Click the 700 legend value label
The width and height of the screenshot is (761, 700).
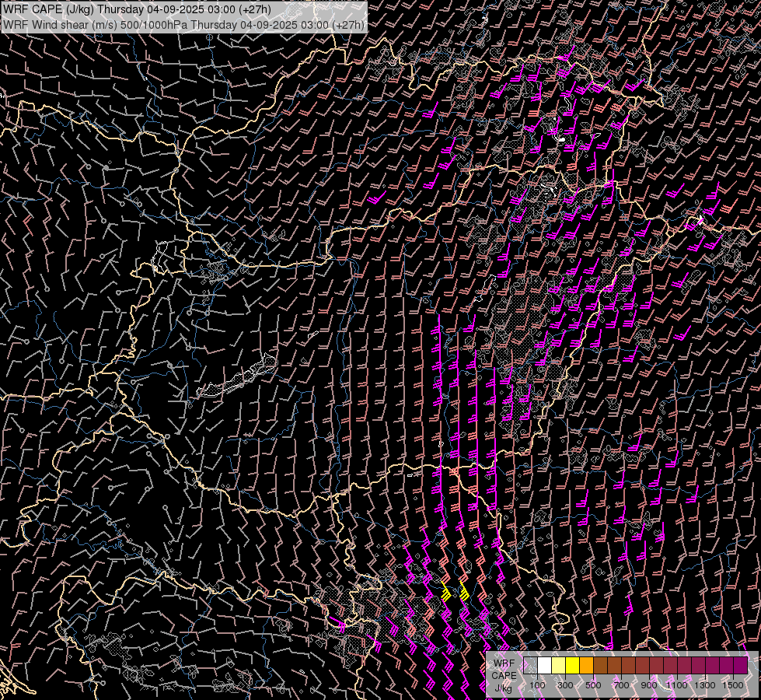(x=621, y=685)
